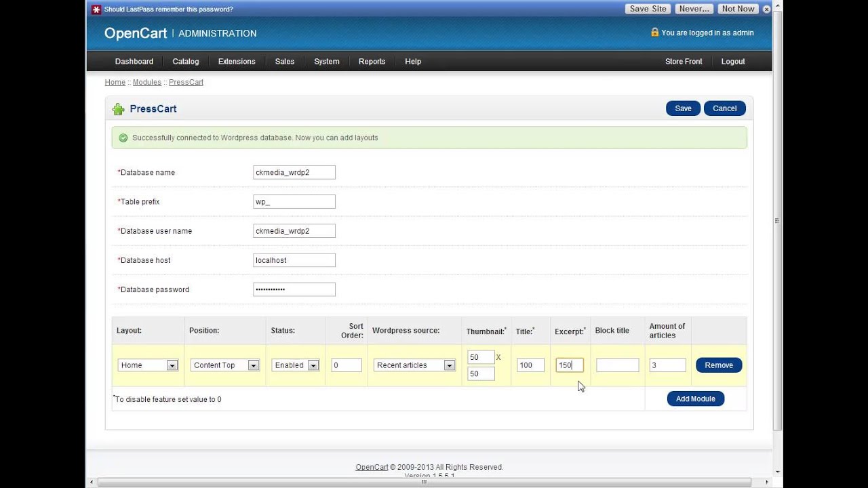Go to Store Front
Image resolution: width=868 pixels, height=488 pixels.
tap(684, 61)
